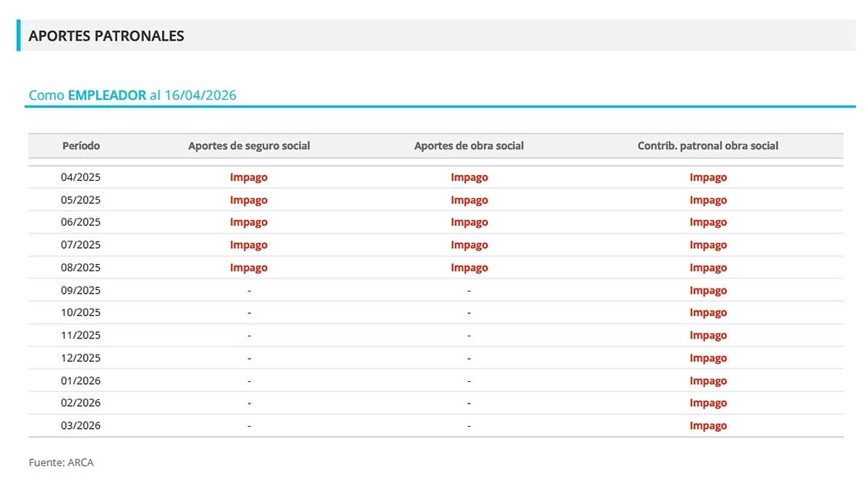Click the Período column header
This screenshot has width=868, height=481.
tap(81, 146)
